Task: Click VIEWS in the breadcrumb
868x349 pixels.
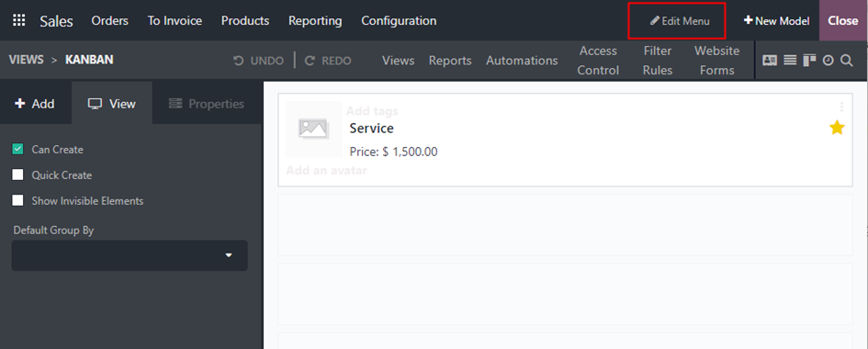Action: point(26,60)
